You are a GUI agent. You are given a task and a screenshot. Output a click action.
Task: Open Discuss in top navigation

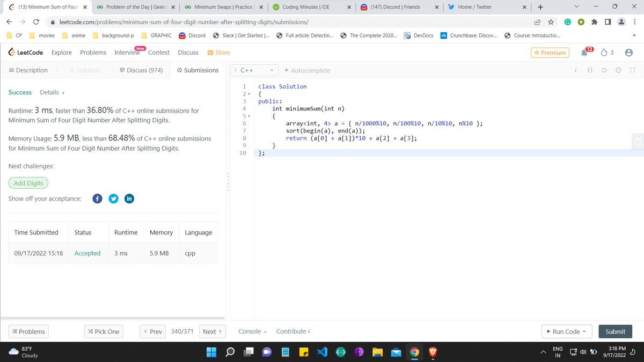pos(188,53)
